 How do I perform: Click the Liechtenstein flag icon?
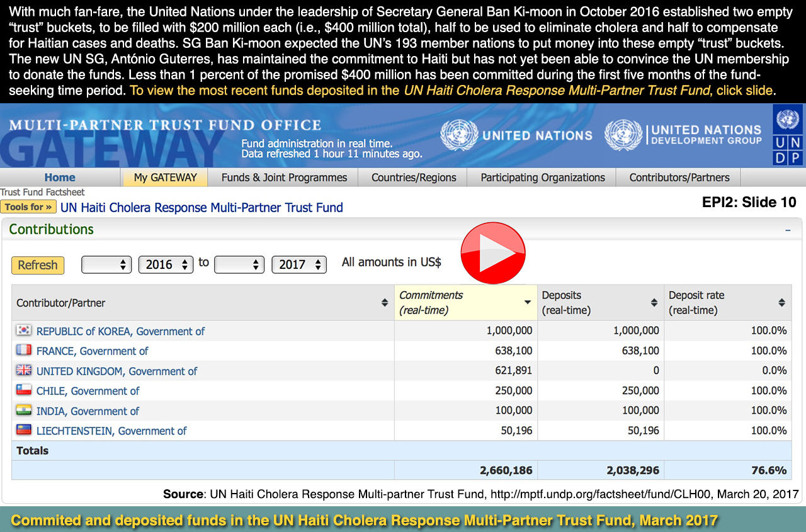point(24,431)
